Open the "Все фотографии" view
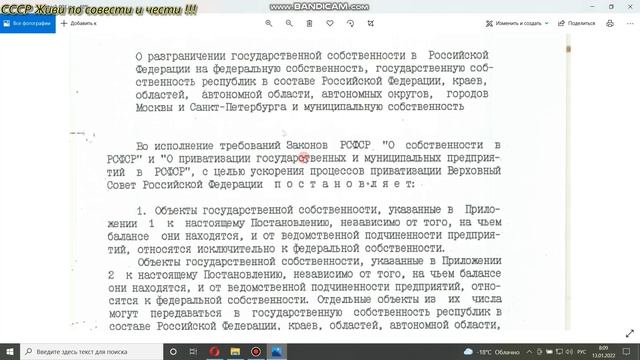The image size is (640, 360). (x=28, y=23)
